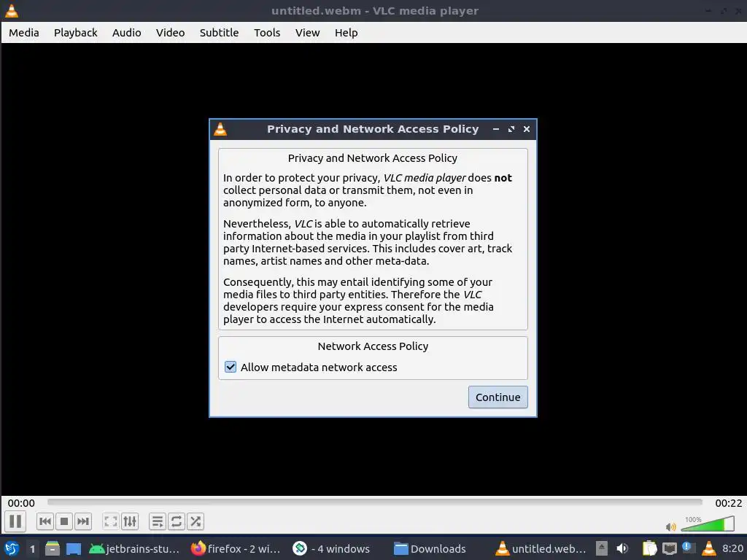Viewport: 747px width, 560px height.
Task: Open the Playback menu
Action: click(75, 33)
